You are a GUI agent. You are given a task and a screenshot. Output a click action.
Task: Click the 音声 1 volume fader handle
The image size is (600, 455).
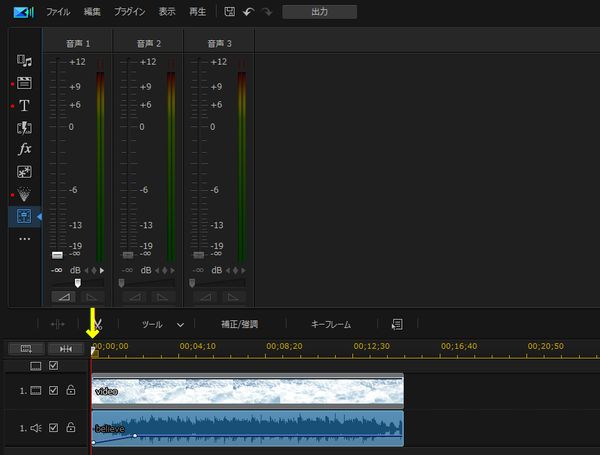pyautogui.click(x=57, y=255)
